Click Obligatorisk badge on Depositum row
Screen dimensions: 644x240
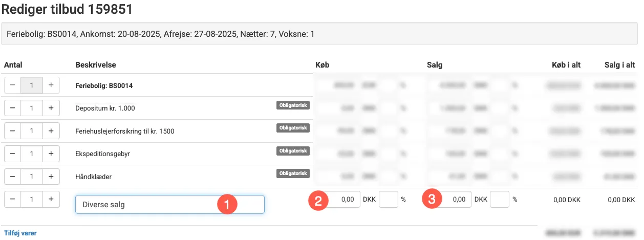pos(293,105)
